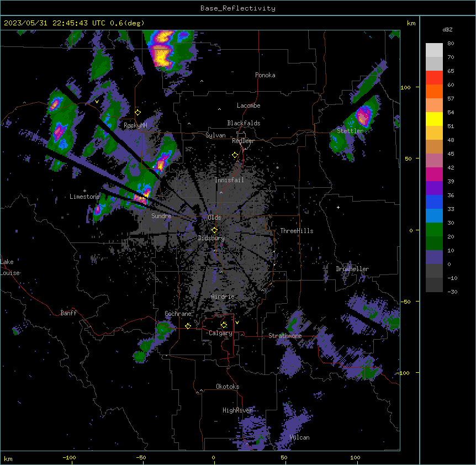
Task: Click the -50 tick on the right axis
Action: tap(405, 302)
